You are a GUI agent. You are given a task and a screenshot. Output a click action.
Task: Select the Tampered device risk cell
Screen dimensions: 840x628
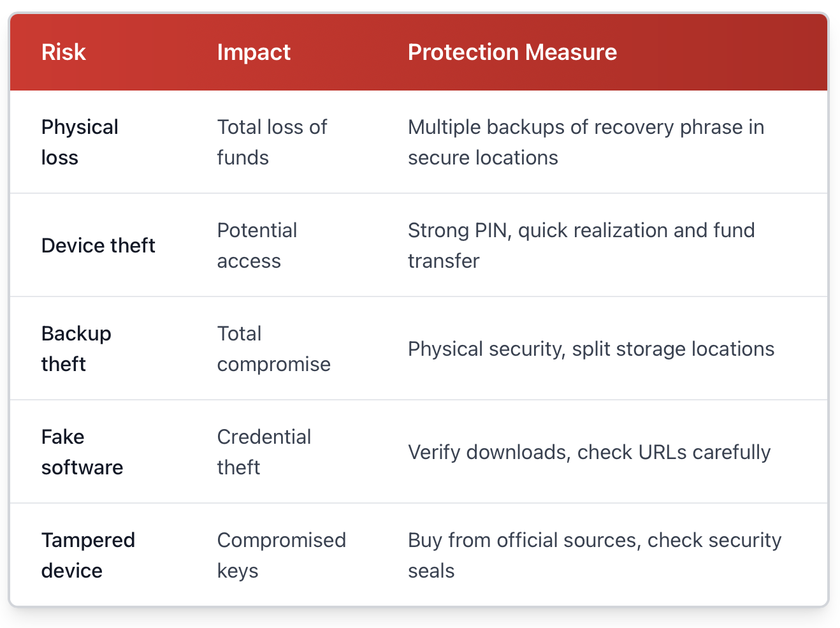[x=88, y=555]
